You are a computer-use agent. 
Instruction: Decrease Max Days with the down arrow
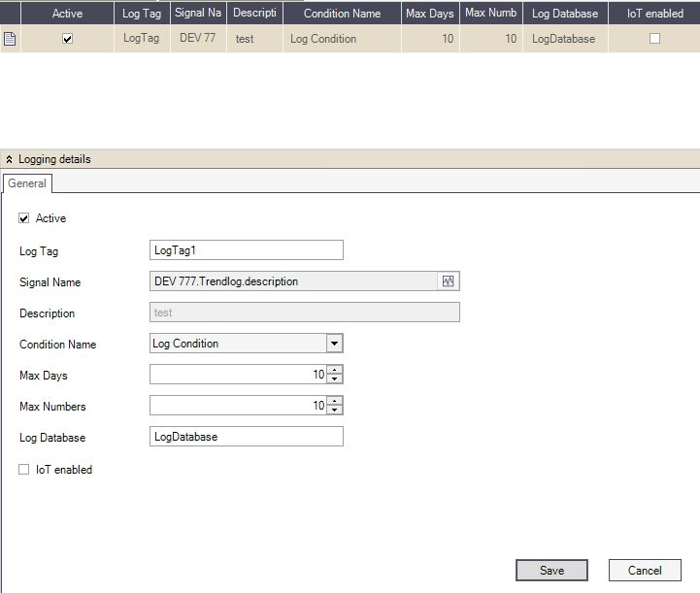[x=335, y=379]
